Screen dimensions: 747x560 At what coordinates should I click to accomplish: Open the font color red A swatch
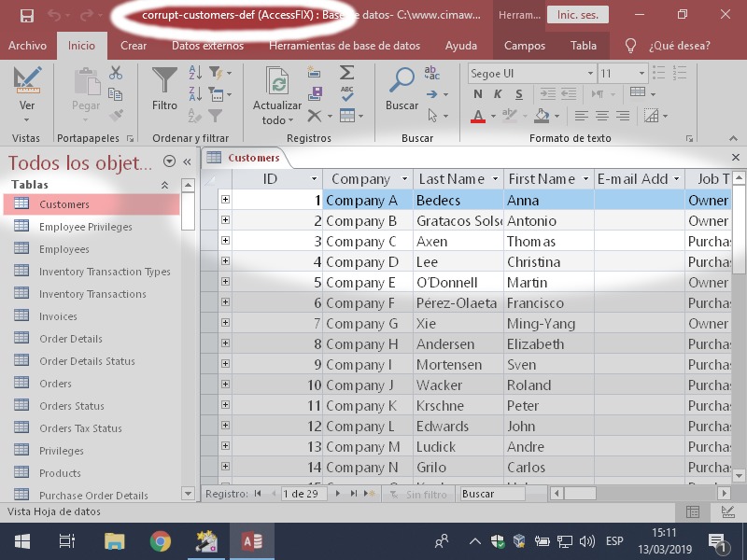pyautogui.click(x=478, y=116)
